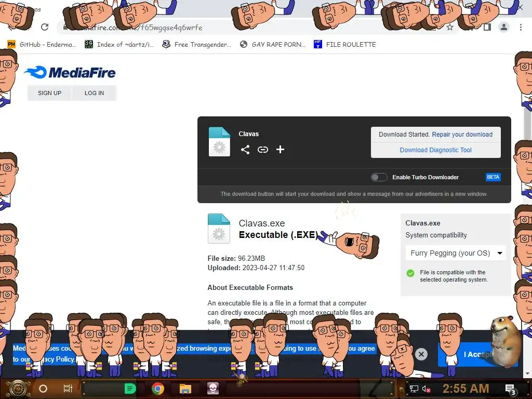Open the GitHub - Enderma... bookmark

pos(42,45)
